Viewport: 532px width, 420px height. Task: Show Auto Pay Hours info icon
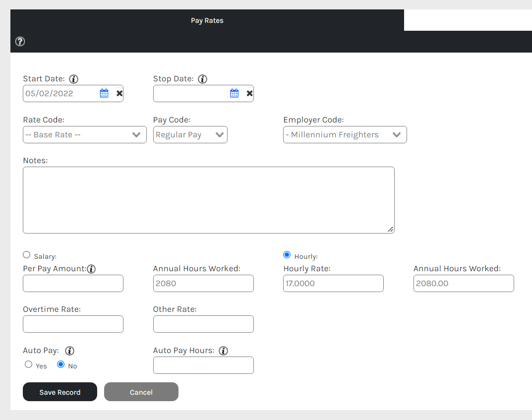(x=223, y=351)
